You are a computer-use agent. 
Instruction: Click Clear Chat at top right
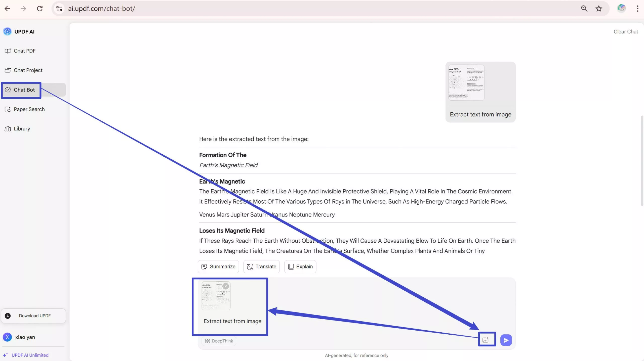pos(625,32)
